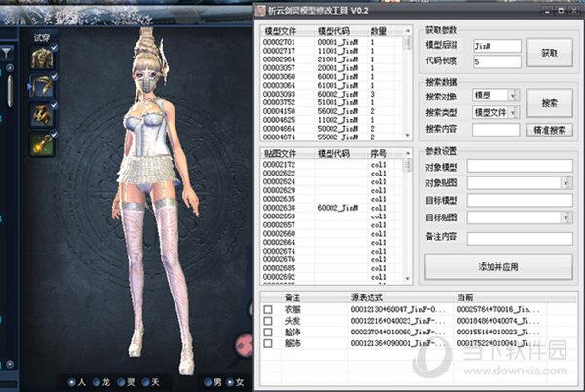
Task: Click the round button at game panel bottom-left
Action: (10, 364)
